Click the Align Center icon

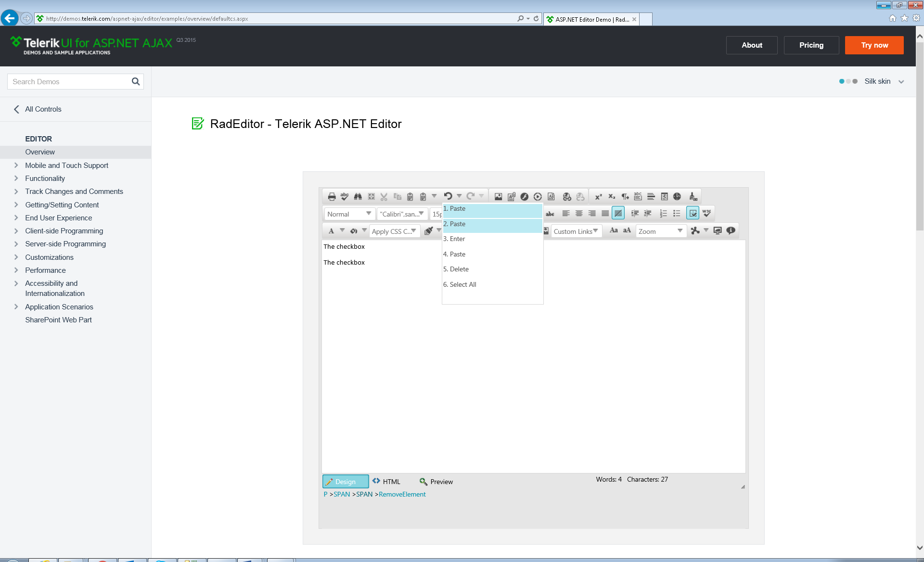(x=579, y=213)
